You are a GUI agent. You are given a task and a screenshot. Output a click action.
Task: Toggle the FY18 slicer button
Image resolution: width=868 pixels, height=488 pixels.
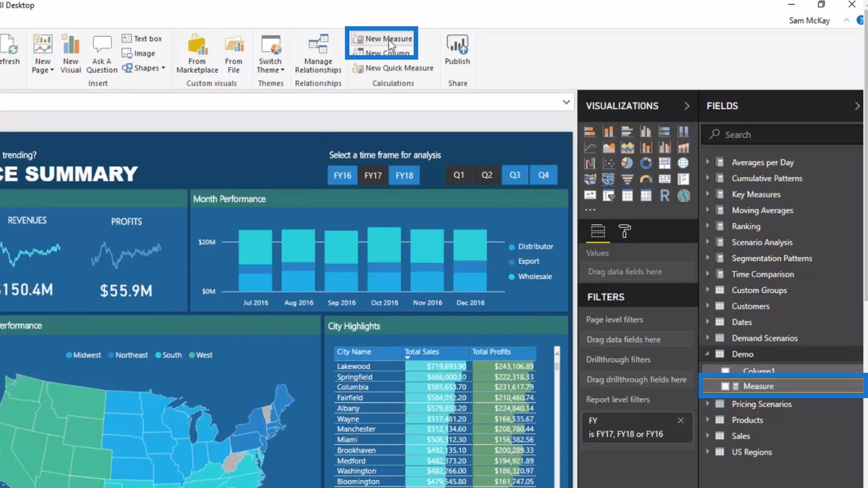(404, 176)
